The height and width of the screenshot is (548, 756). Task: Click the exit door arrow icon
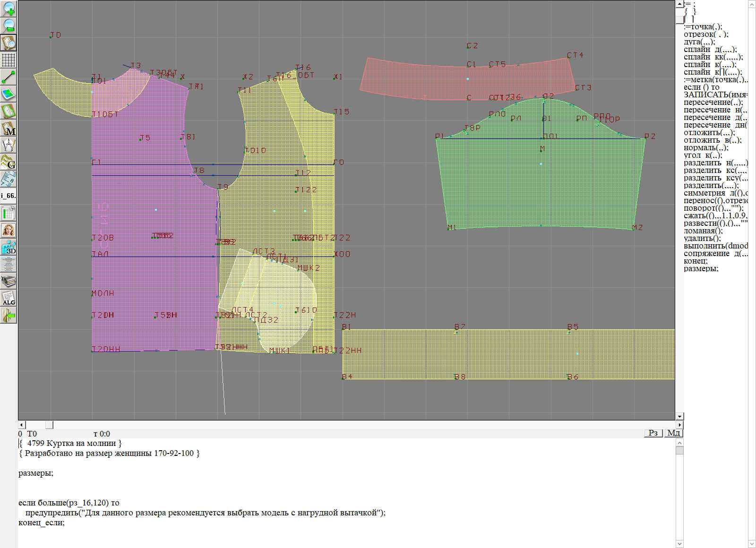point(9,315)
